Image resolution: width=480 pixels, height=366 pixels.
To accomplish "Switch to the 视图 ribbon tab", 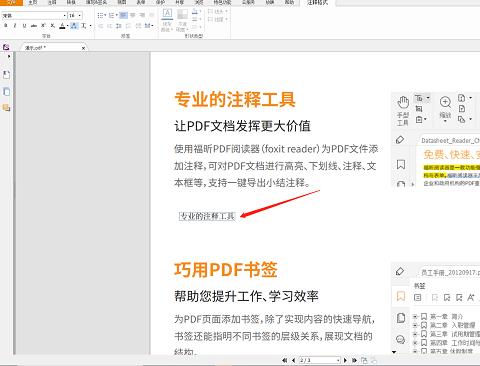I will coord(122,2).
